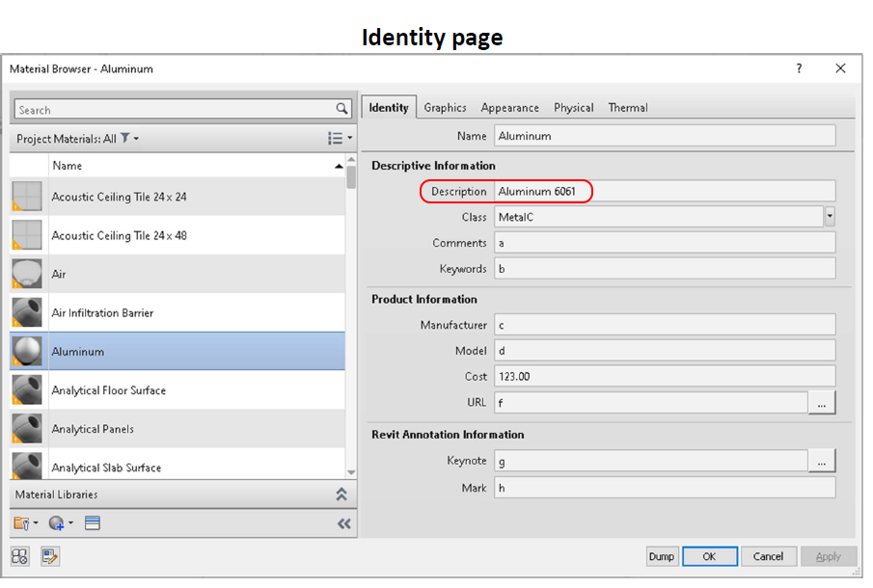Toggle the library panel layout icon
873x588 pixels.
pos(93,522)
